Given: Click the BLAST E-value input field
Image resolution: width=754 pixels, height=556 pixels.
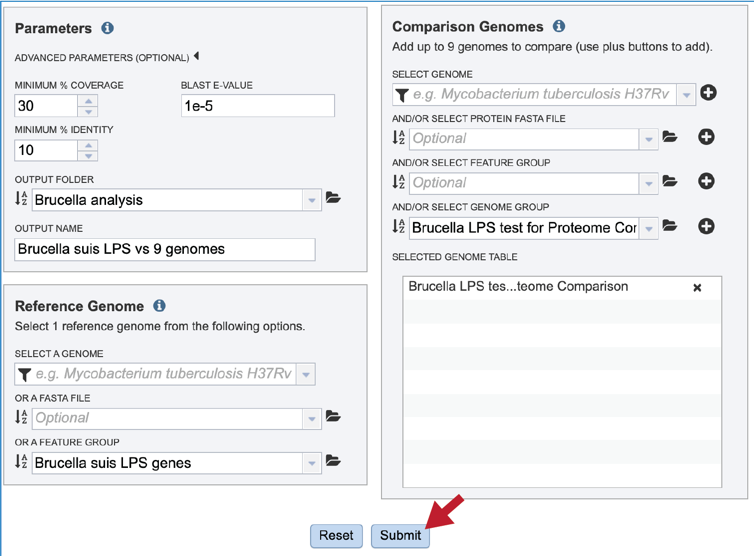Looking at the screenshot, I should [257, 105].
